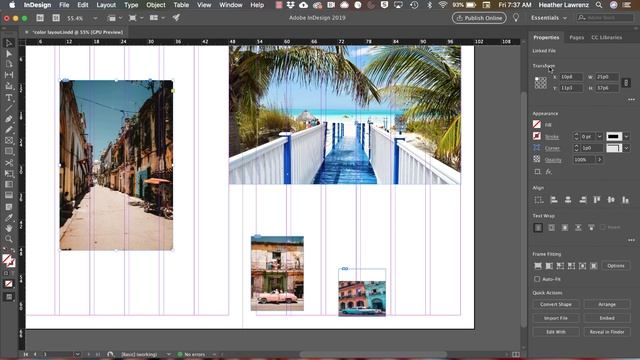Screen dimensions: 640x360
Task: Click Align horizontal centers icon
Action: coord(568,200)
